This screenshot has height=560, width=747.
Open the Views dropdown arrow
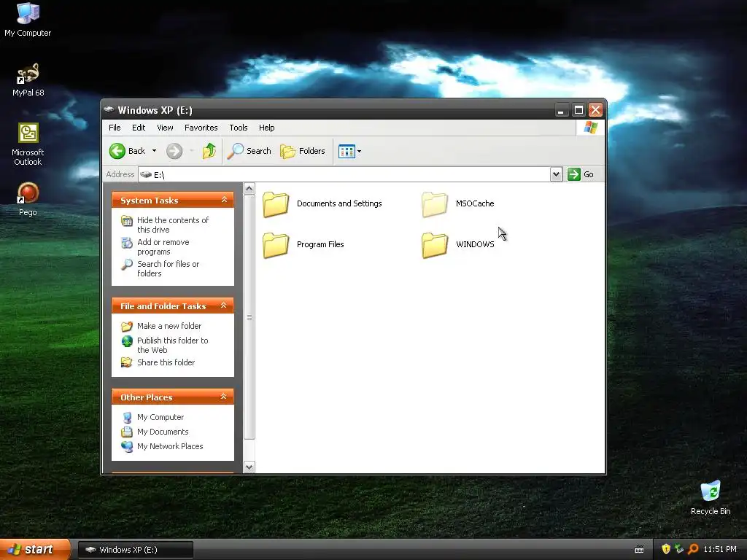click(x=360, y=152)
